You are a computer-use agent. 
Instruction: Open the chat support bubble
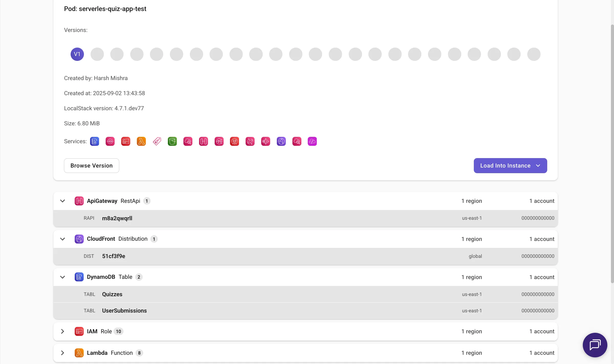coord(595,345)
